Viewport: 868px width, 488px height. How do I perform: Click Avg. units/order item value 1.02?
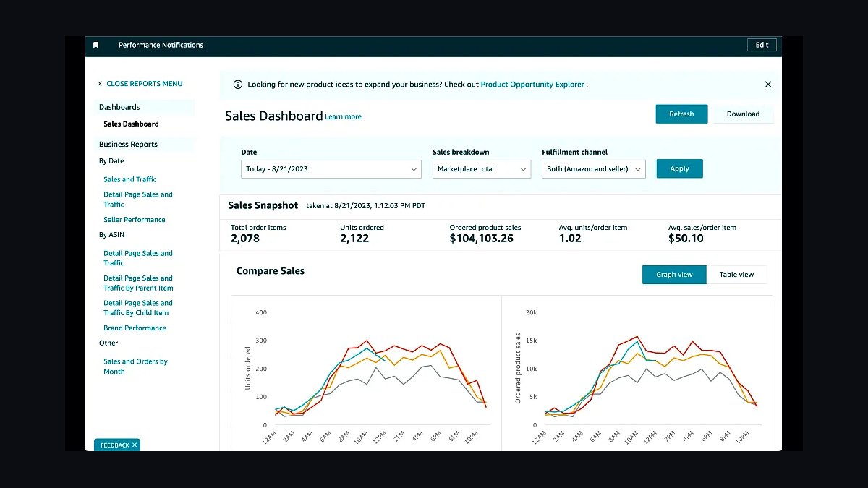pos(570,239)
